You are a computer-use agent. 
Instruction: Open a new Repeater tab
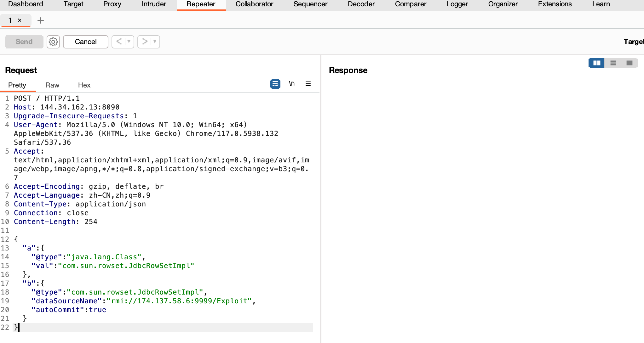pos(40,20)
